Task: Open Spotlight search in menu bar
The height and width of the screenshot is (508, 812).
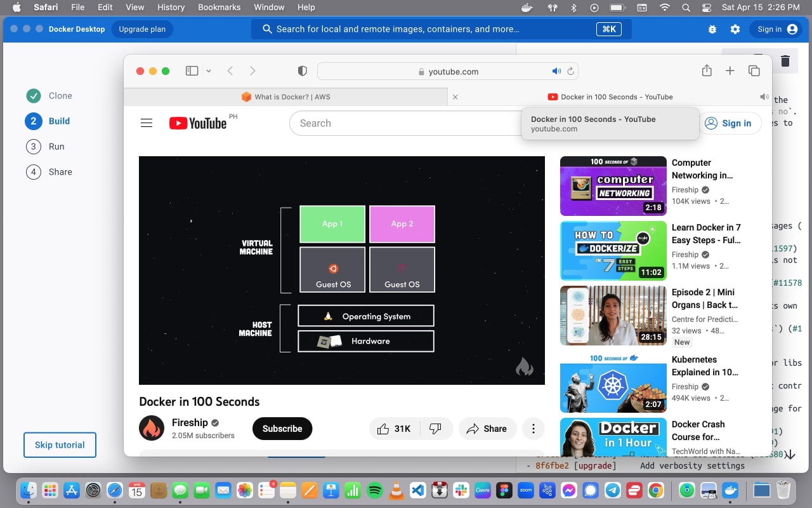Action: (686, 8)
